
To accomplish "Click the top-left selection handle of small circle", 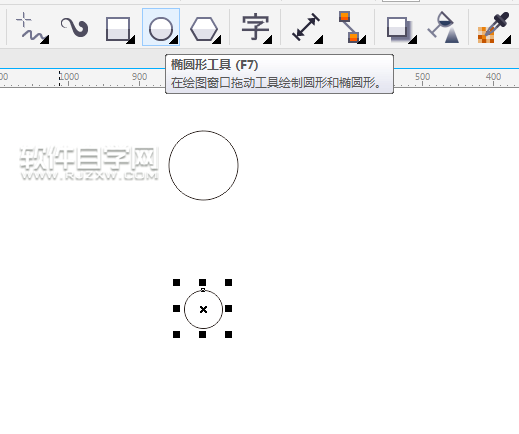I will pyautogui.click(x=177, y=283).
